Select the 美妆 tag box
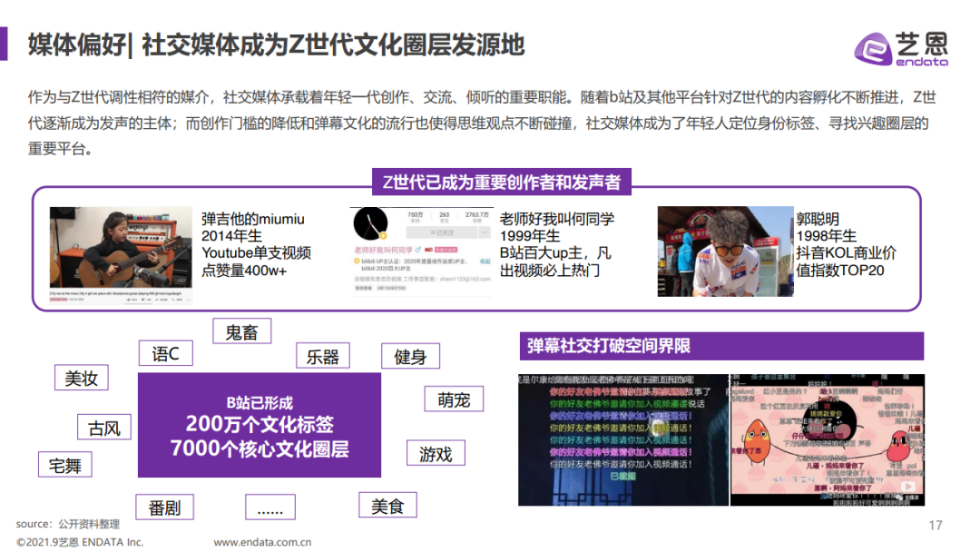 click(82, 378)
